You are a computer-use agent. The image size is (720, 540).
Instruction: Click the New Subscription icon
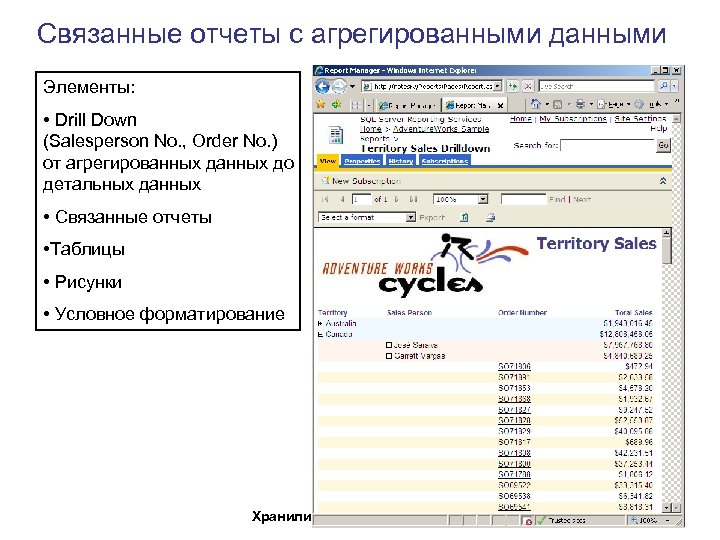pos(326,180)
